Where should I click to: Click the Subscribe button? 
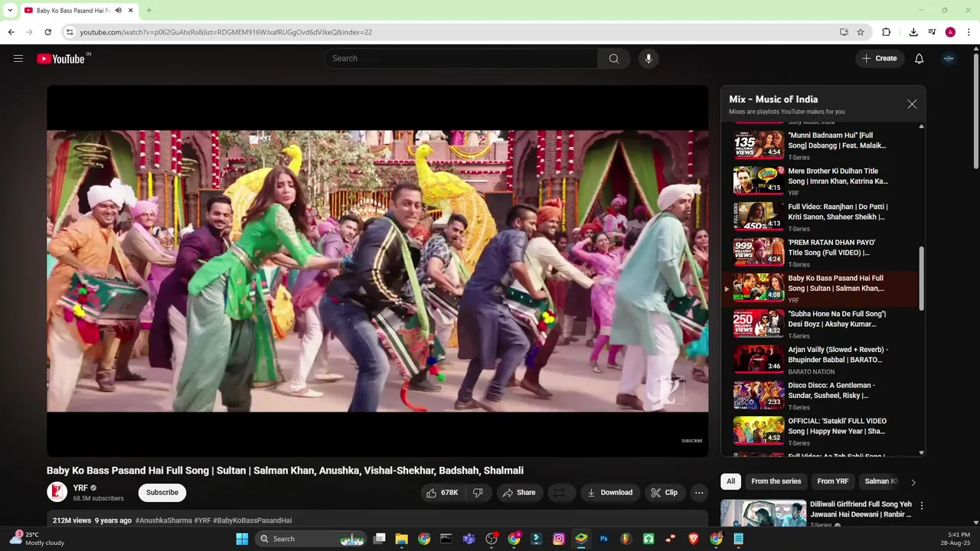(x=162, y=493)
